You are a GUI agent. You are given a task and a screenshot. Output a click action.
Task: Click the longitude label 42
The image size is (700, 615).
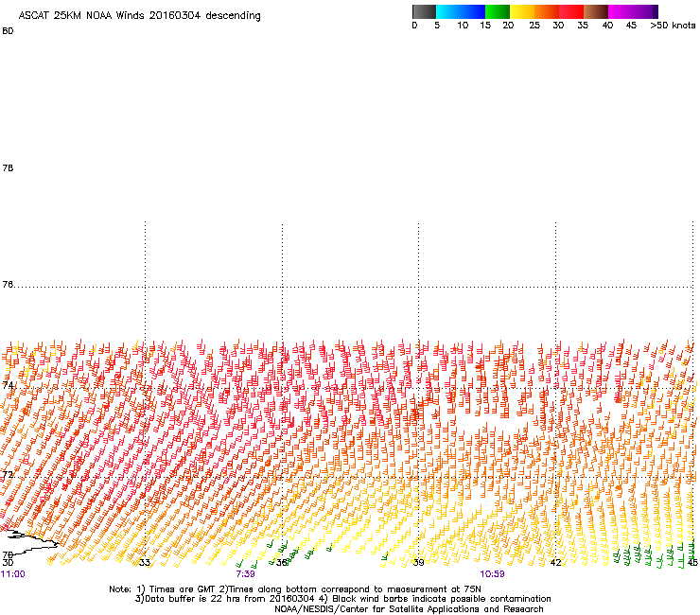555,562
